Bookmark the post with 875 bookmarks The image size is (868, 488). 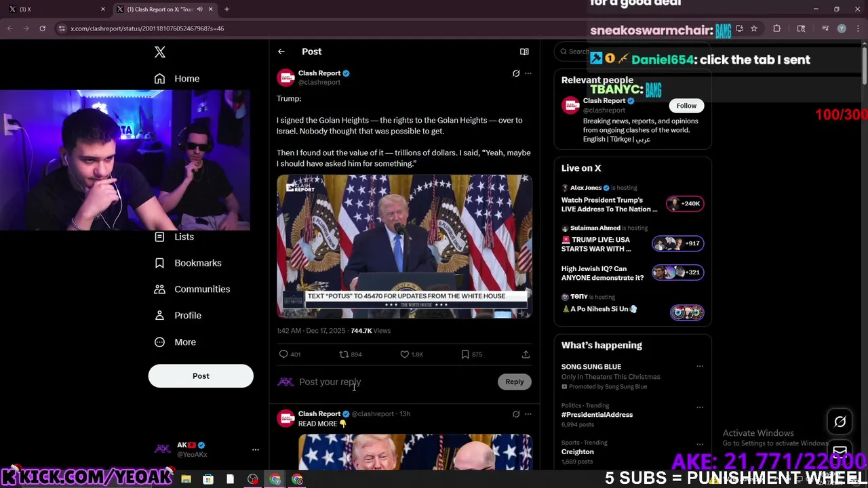point(465,354)
